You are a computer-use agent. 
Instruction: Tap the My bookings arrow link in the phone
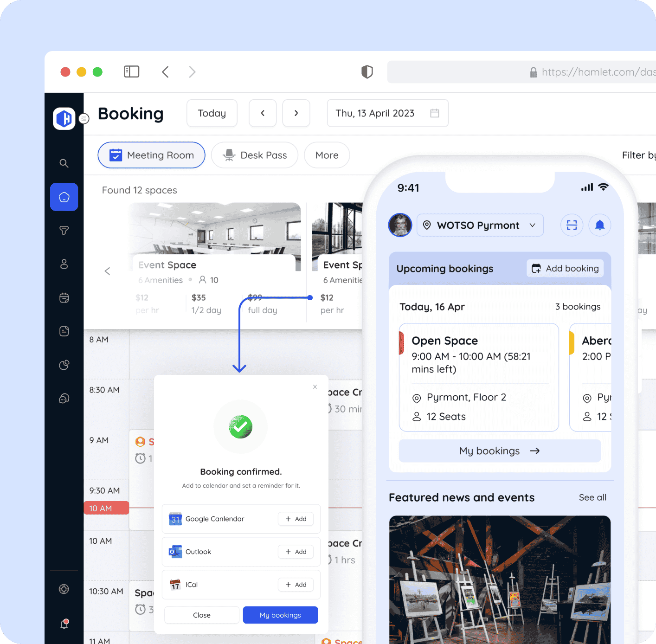tap(500, 451)
